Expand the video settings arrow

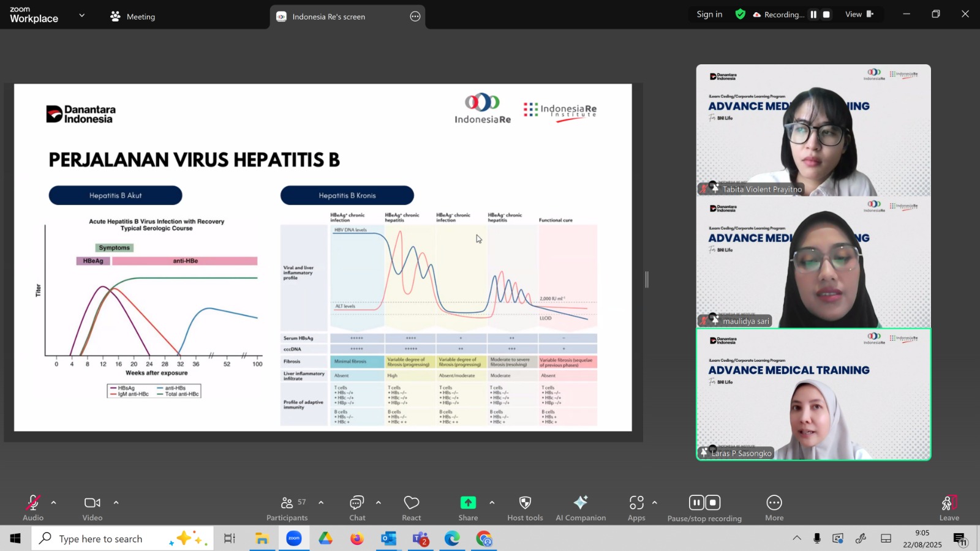pos(116,503)
